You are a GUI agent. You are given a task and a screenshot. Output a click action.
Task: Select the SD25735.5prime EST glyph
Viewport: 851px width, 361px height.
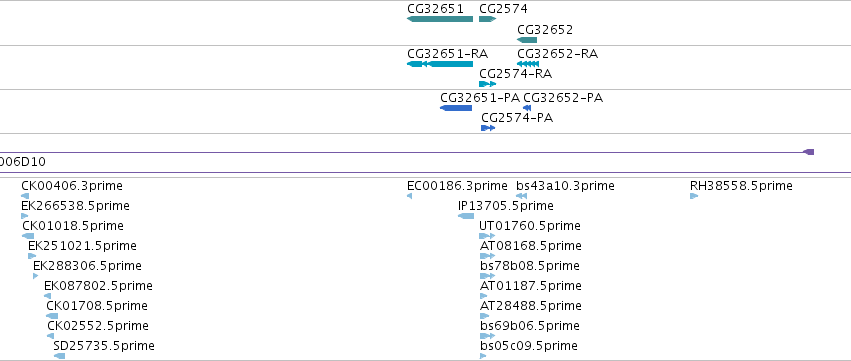click(x=60, y=356)
